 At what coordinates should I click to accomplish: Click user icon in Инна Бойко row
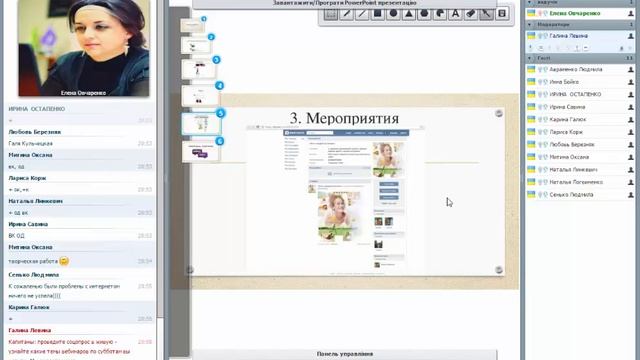[631, 82]
